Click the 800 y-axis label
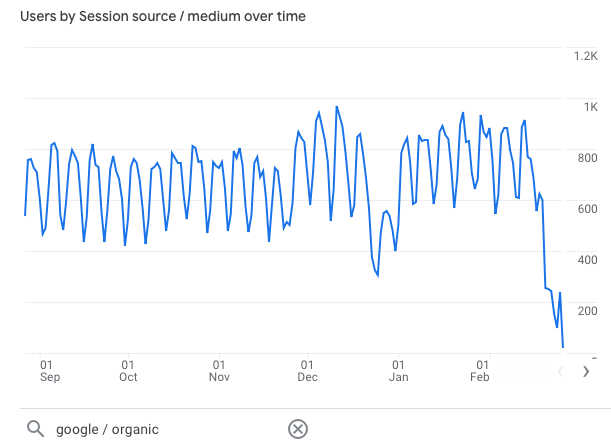The image size is (611, 447). click(x=586, y=158)
